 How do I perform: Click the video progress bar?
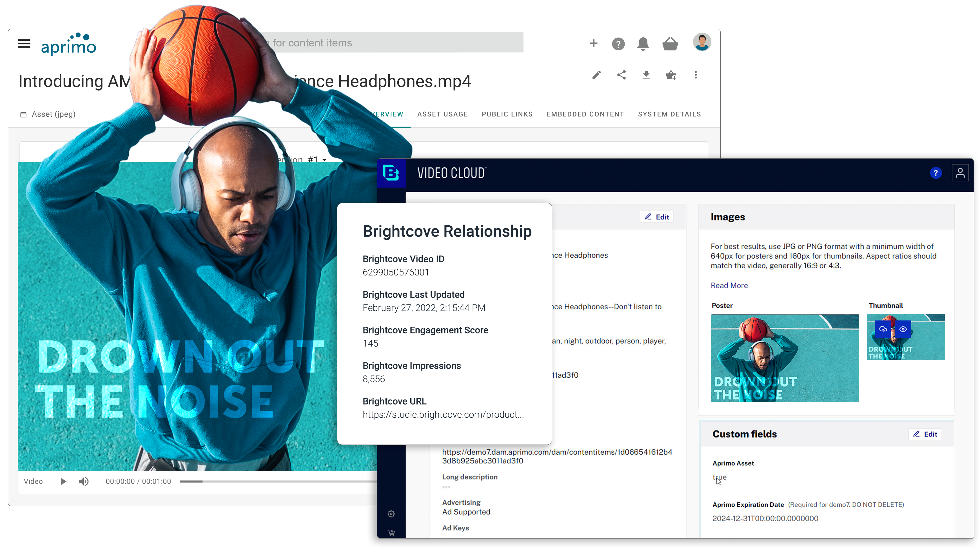tap(278, 482)
